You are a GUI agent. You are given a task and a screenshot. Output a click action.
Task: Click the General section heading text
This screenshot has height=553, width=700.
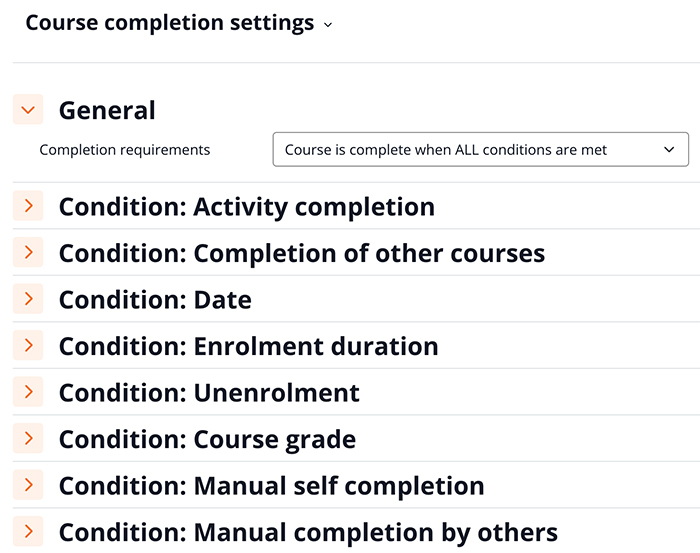[x=107, y=110]
